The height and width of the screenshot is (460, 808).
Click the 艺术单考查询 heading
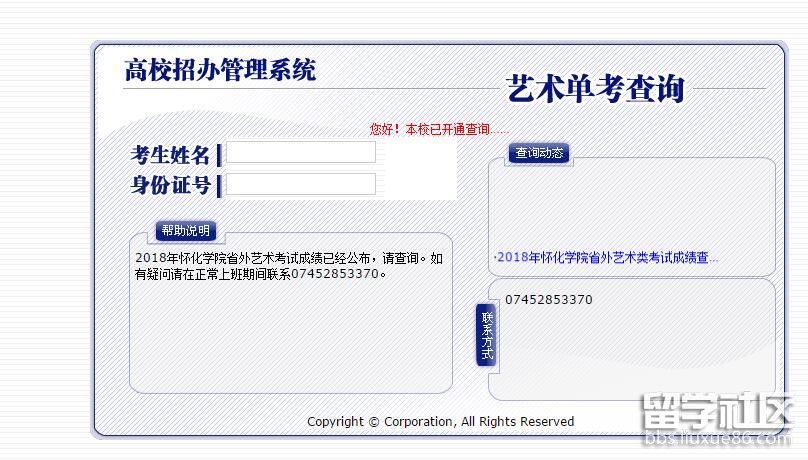(596, 89)
